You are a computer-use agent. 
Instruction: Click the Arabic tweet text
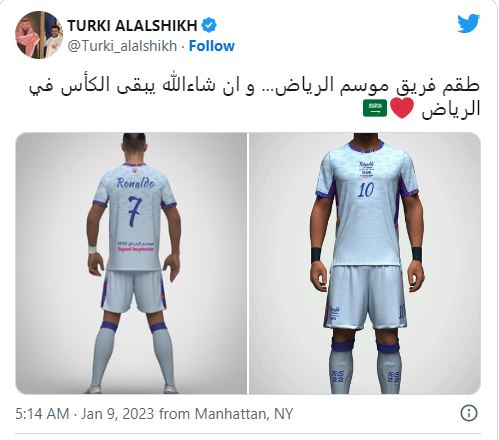pos(255,97)
